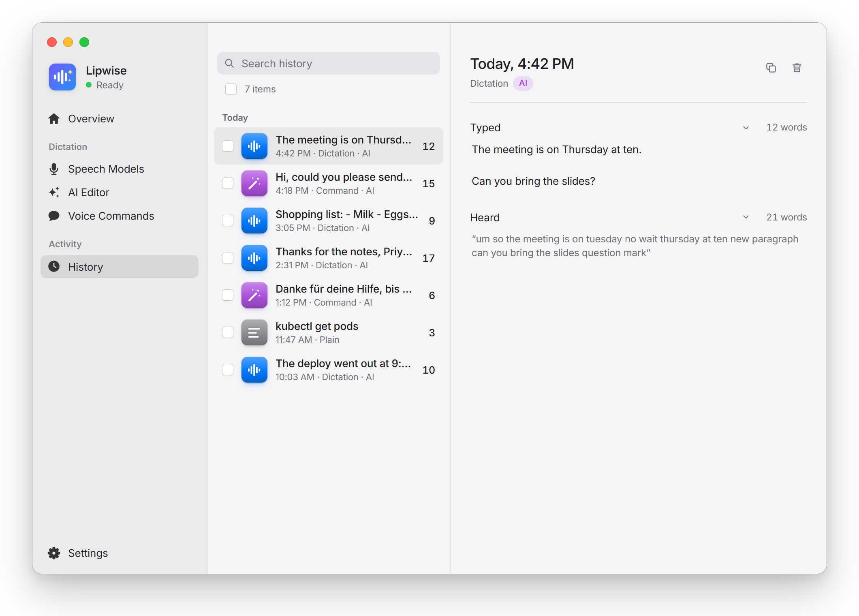Click the Lipwise app logo icon

pyautogui.click(x=62, y=77)
